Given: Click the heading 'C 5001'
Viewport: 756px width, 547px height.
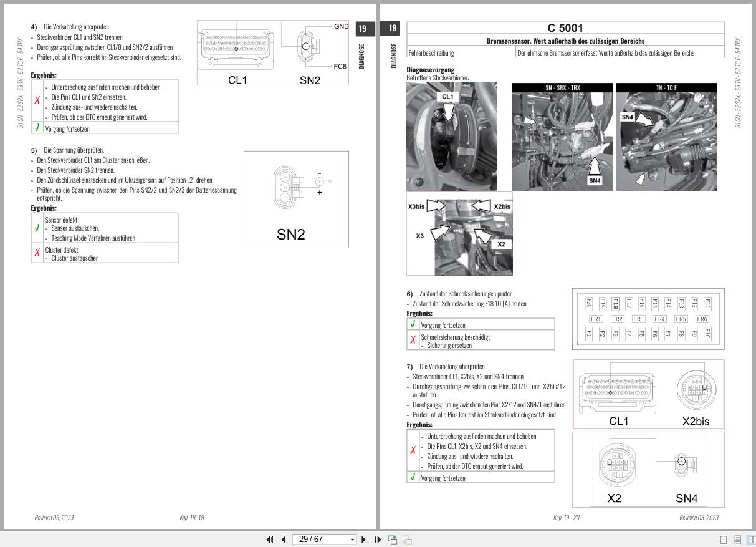Looking at the screenshot, I should 565,28.
